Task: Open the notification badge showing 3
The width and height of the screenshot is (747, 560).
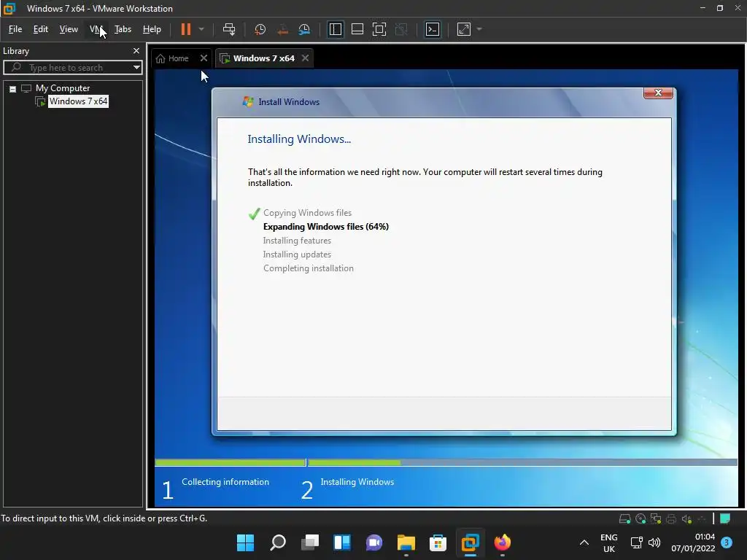Action: pos(727,542)
